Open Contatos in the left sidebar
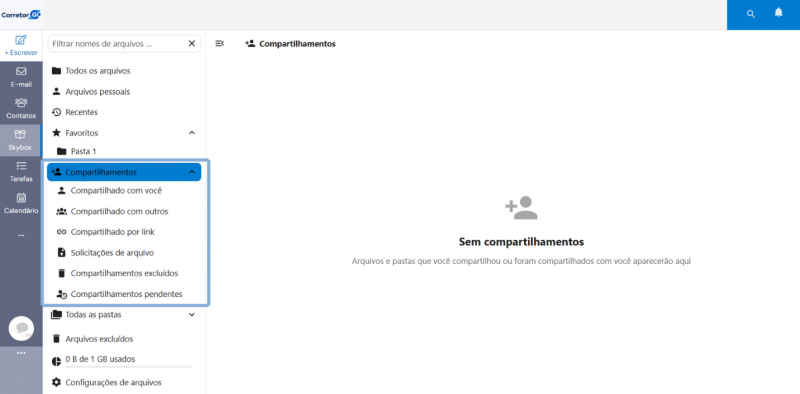The width and height of the screenshot is (800, 394). click(x=21, y=108)
